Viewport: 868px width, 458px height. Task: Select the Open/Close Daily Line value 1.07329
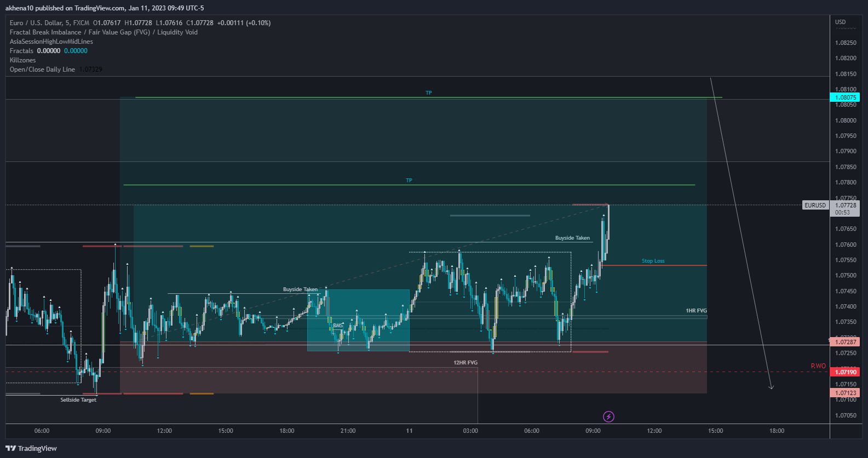click(x=91, y=69)
